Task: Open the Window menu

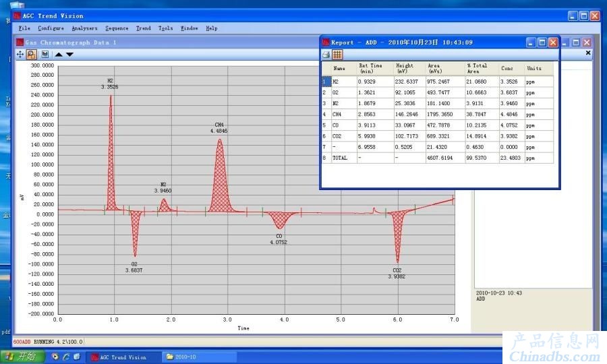Action: click(x=189, y=28)
